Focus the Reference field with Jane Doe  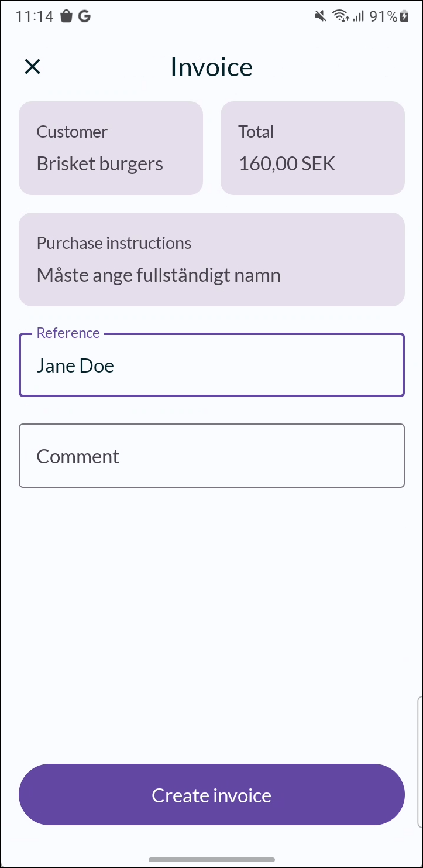tap(212, 365)
